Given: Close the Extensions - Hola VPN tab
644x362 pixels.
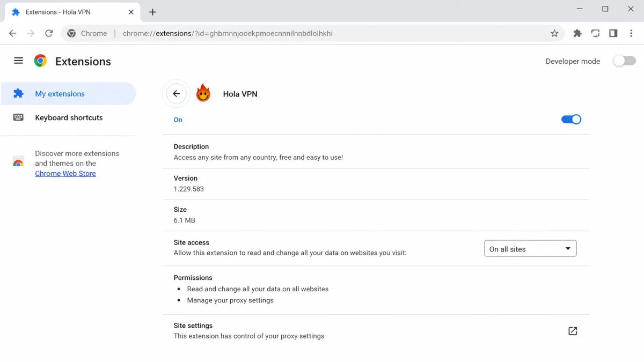Looking at the screenshot, I should coord(130,12).
